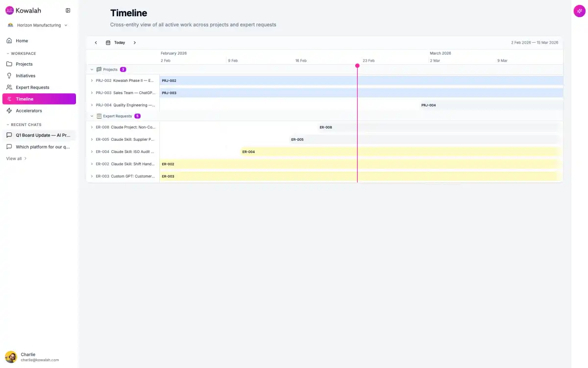Collapse the Expert Requests group
Screen dimensions: 588x368
[x=92, y=116]
